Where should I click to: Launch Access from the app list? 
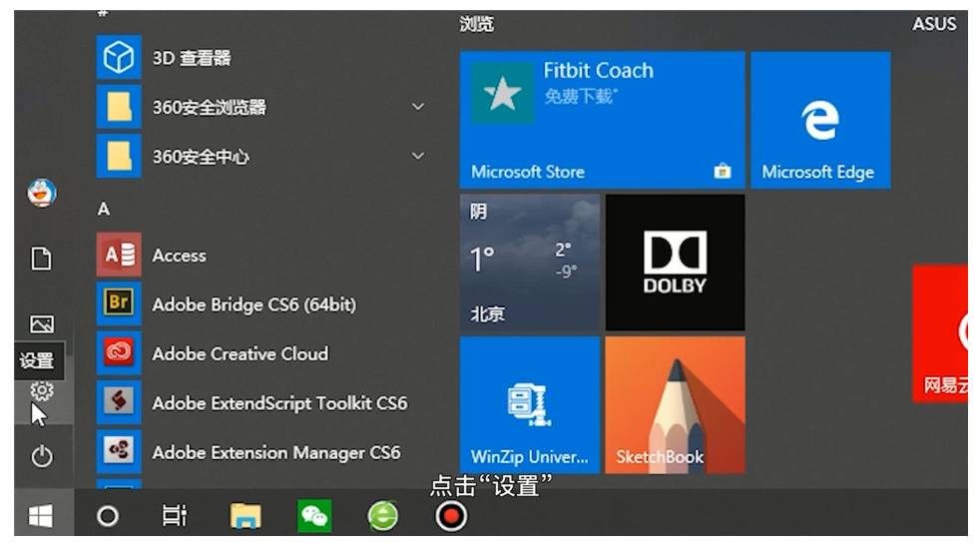(179, 256)
